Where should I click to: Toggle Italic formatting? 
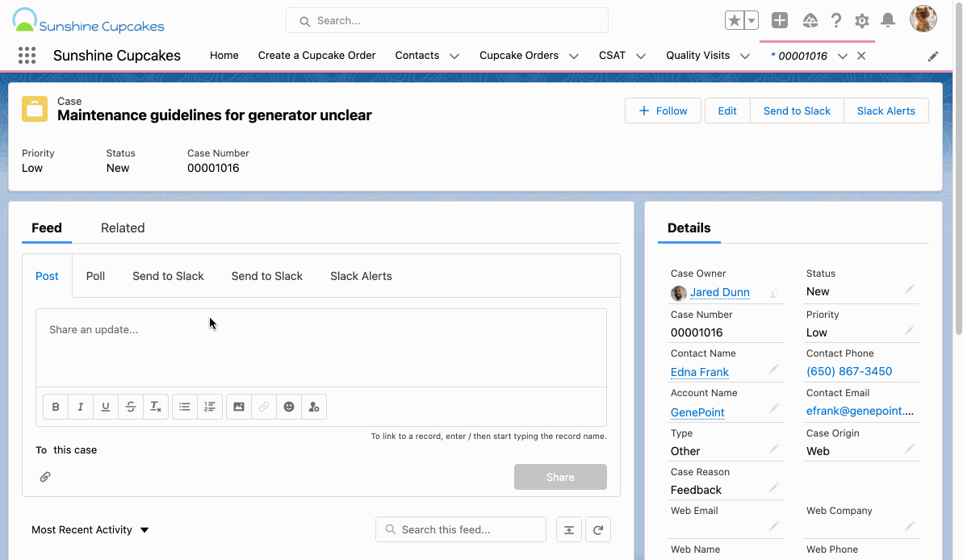tap(81, 407)
